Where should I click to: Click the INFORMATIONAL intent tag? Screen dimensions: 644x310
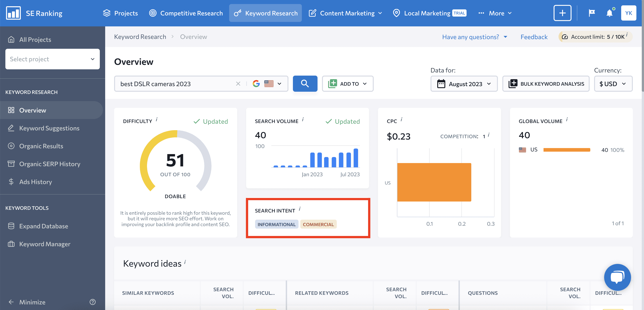[276, 224]
